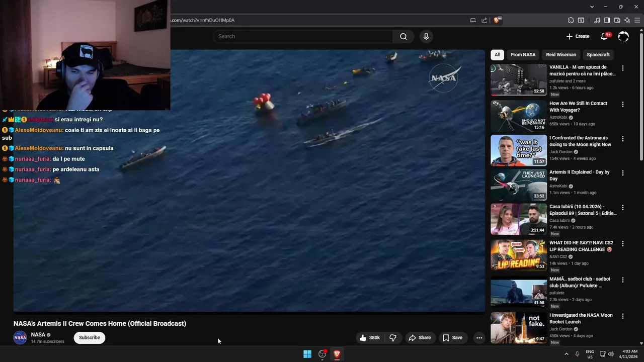Screen dimensions: 644x362
Task: Click the Create button
Action: point(578,36)
